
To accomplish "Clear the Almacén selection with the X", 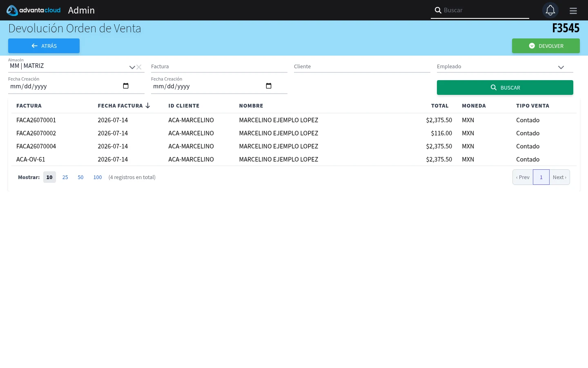I will click(139, 67).
